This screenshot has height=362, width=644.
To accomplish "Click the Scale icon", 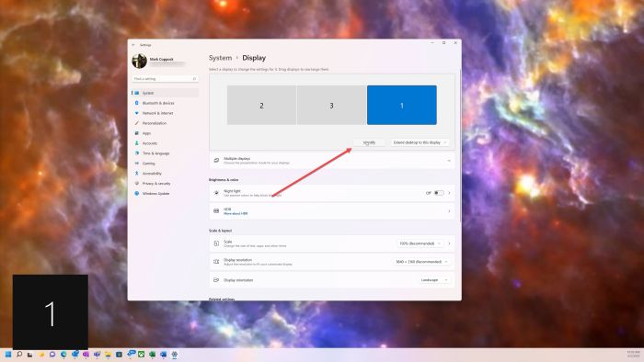I will click(x=216, y=243).
